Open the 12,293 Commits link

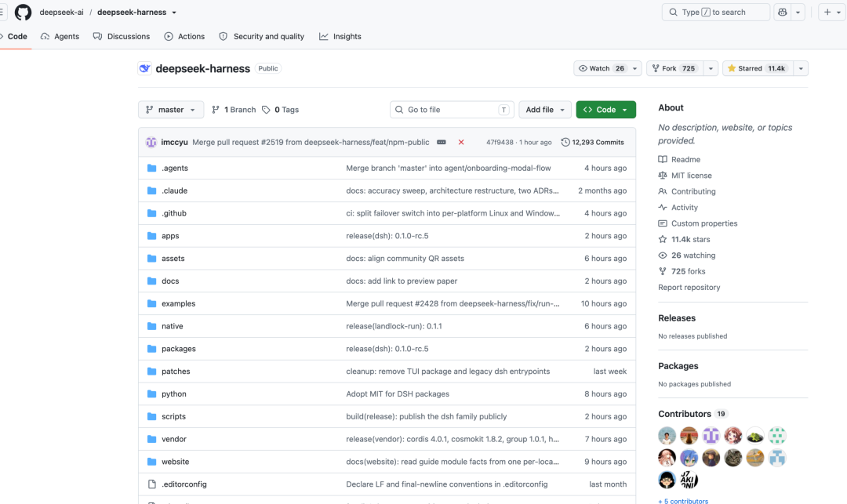tap(593, 142)
